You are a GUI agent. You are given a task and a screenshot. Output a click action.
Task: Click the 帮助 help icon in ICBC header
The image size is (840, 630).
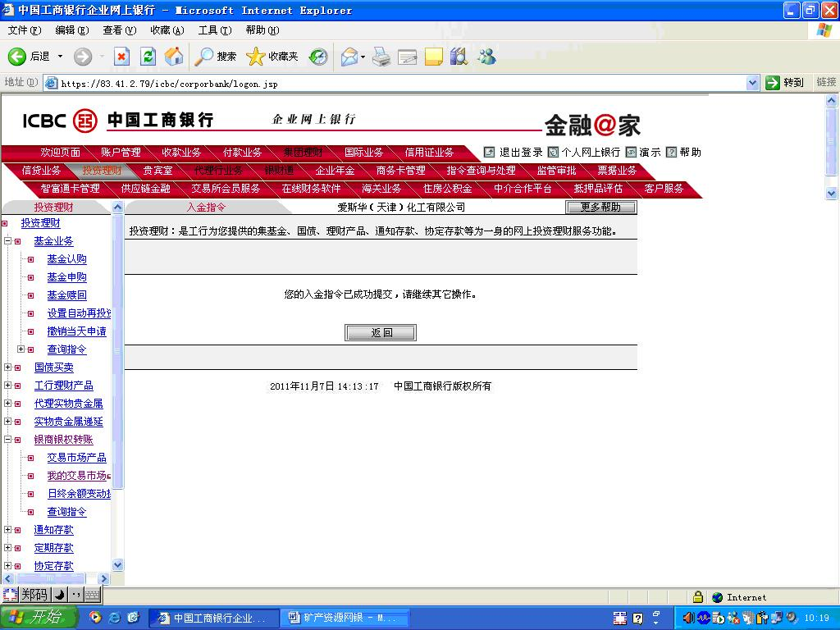[671, 153]
